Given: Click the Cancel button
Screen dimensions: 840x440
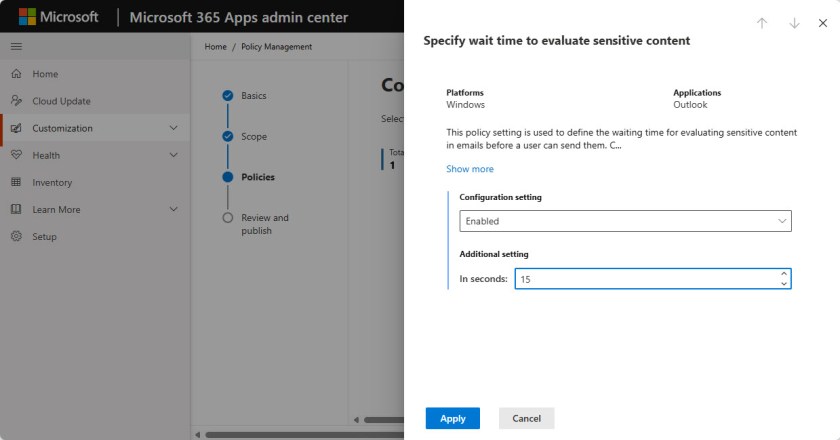Looking at the screenshot, I should click(x=527, y=418).
